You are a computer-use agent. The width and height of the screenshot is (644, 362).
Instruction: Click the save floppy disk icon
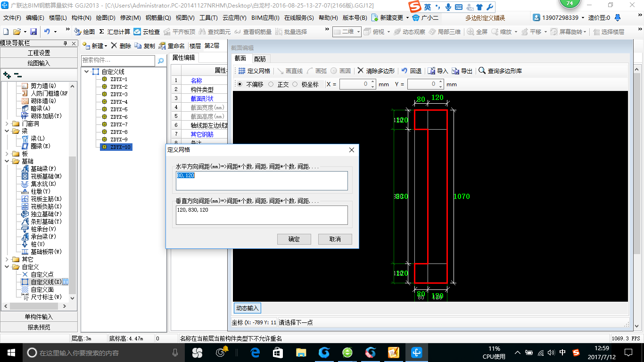click(x=33, y=32)
